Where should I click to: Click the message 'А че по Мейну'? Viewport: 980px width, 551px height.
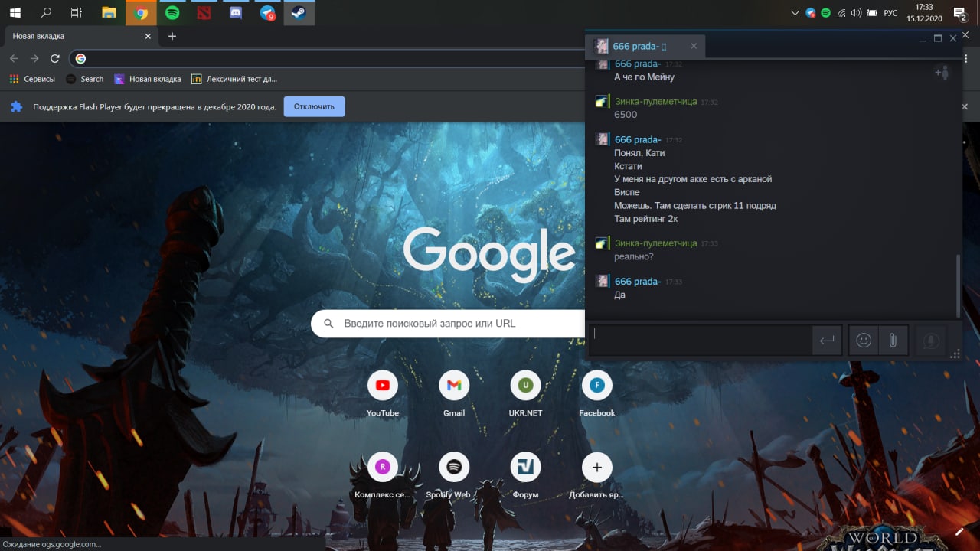(x=644, y=77)
